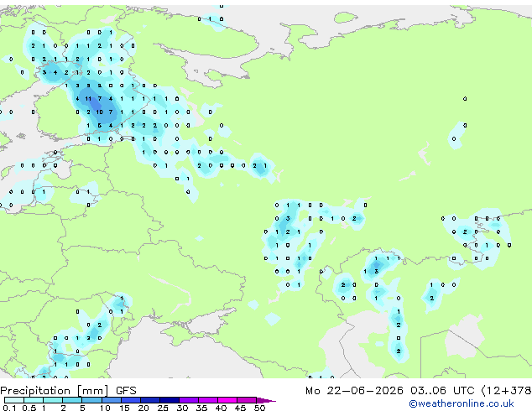
Task: Click the 10–15 mm legend color swatch
Action: pyautogui.click(x=112, y=400)
